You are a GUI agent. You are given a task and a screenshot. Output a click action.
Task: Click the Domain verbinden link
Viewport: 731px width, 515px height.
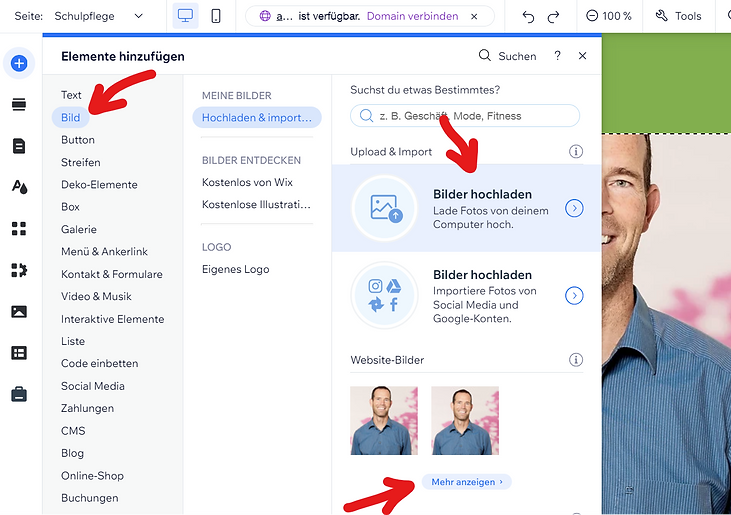tap(413, 16)
